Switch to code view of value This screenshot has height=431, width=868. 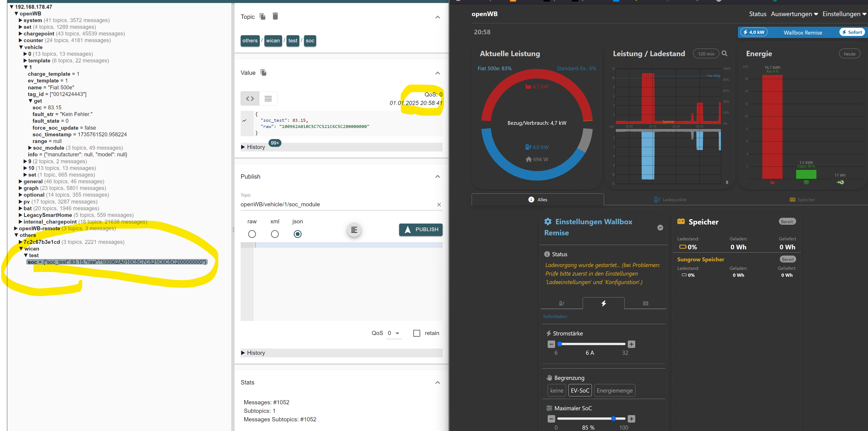click(250, 98)
